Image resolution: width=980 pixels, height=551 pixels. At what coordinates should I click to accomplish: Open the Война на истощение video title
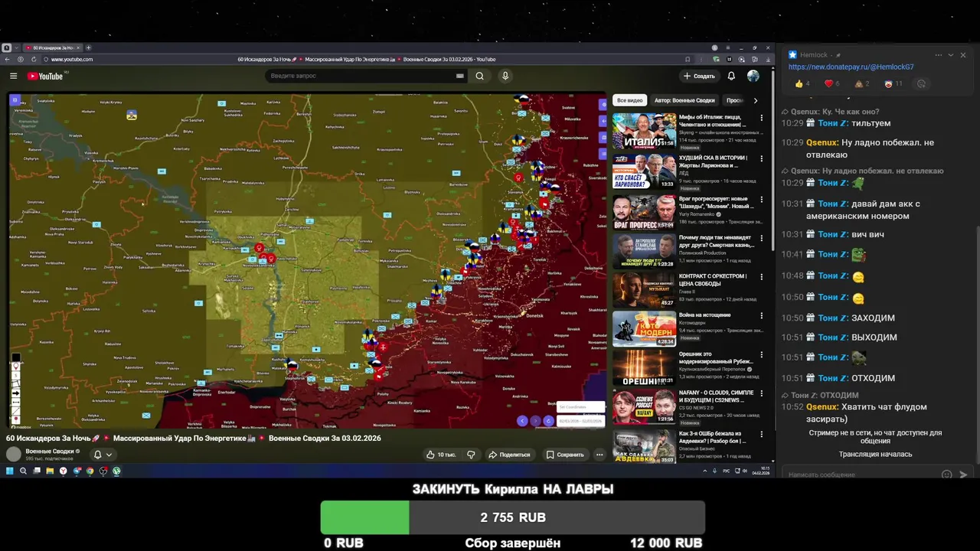click(704, 315)
